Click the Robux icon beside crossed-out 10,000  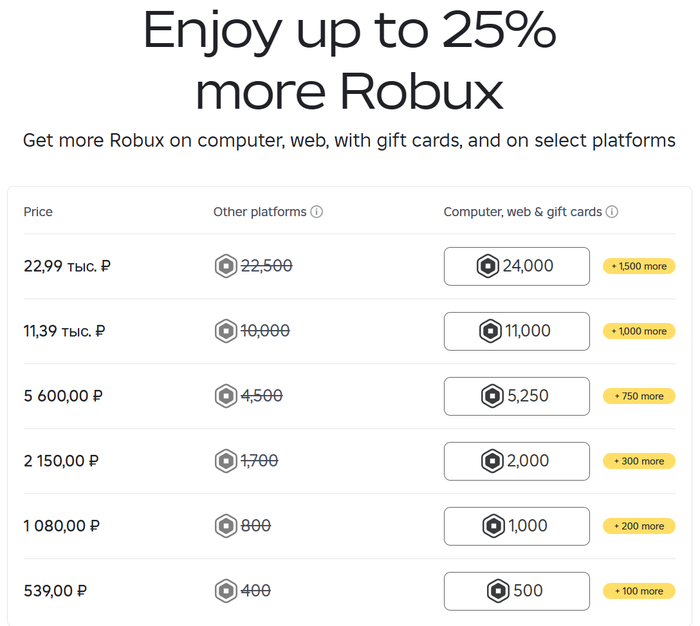[x=226, y=331]
